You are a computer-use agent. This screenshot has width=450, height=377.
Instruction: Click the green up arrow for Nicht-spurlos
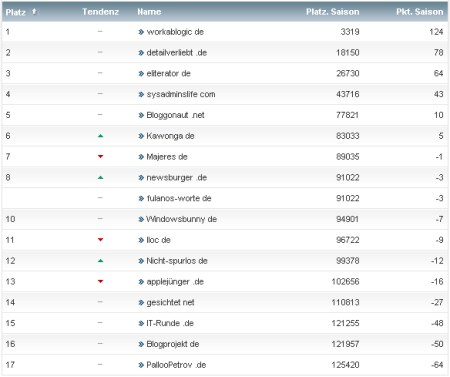(100, 261)
